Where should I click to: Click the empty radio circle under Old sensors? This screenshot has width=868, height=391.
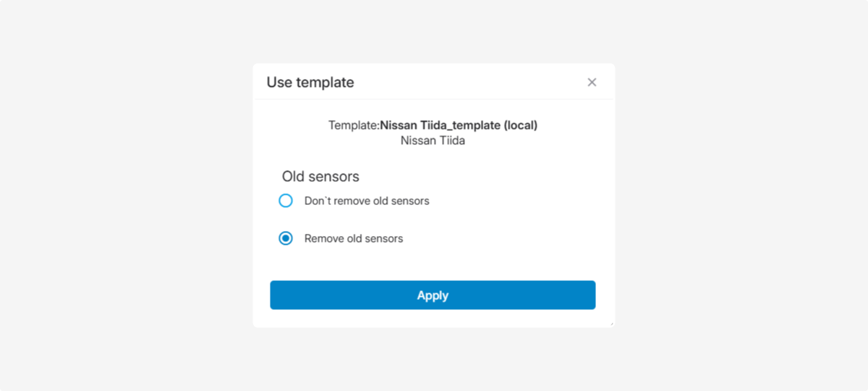pyautogui.click(x=286, y=201)
